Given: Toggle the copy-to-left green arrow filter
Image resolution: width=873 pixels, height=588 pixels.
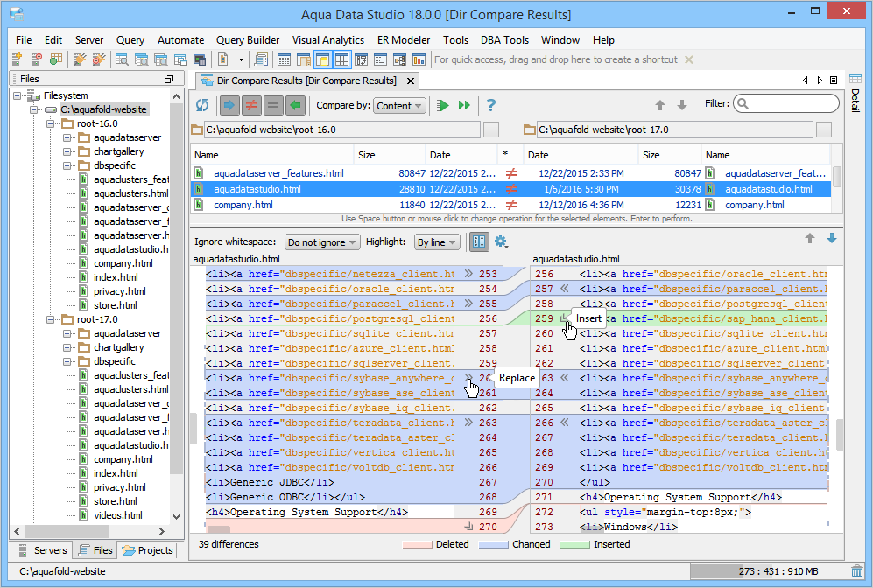Looking at the screenshot, I should [x=296, y=105].
